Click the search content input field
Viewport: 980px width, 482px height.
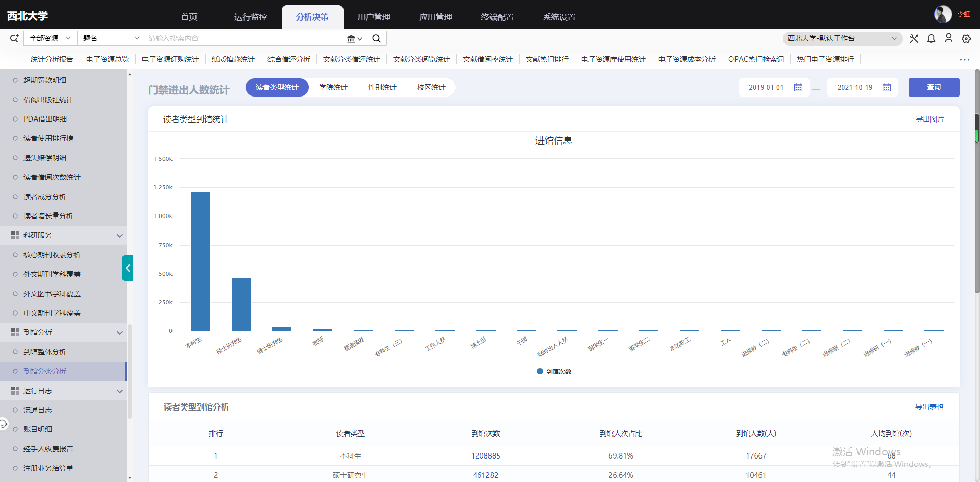tap(245, 38)
